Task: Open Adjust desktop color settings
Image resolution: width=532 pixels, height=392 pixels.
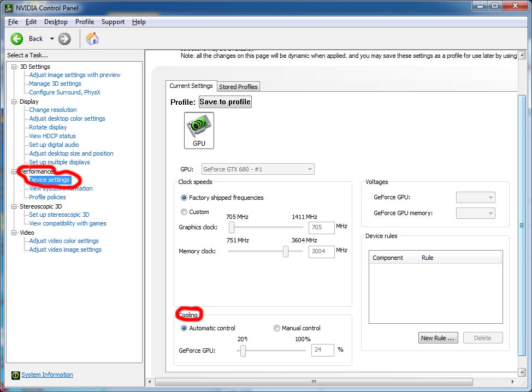Action: point(67,118)
